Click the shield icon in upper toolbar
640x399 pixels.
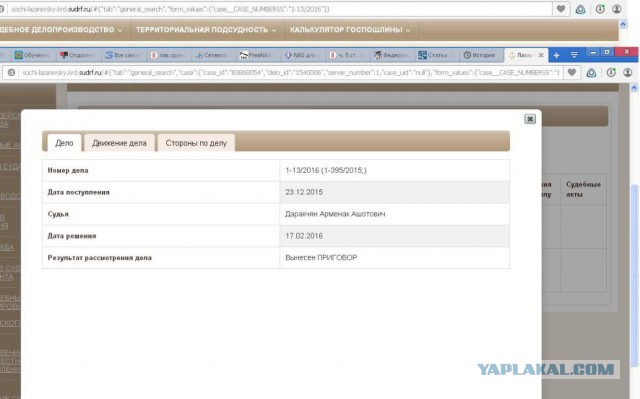[x=580, y=9]
